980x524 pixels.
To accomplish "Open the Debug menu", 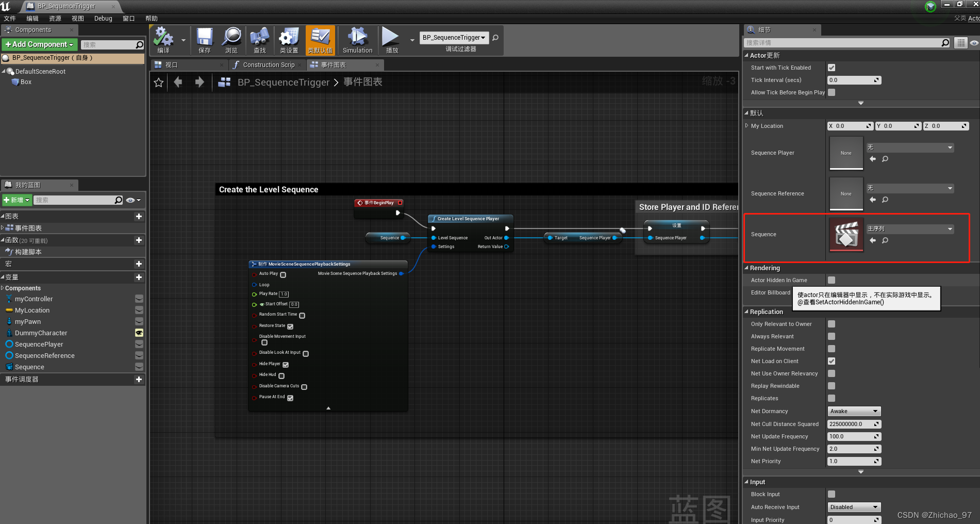I will (103, 18).
